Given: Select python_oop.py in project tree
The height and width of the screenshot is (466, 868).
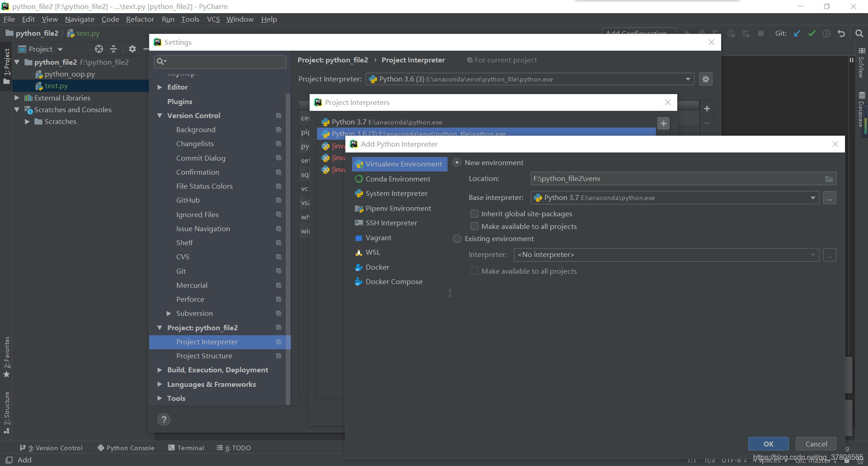Looking at the screenshot, I should click(70, 74).
